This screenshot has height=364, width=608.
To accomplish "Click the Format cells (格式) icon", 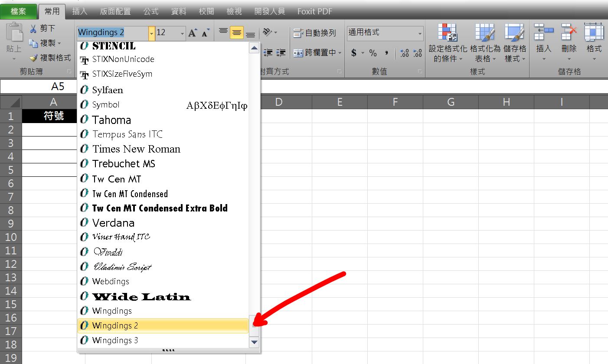I will click(594, 31).
